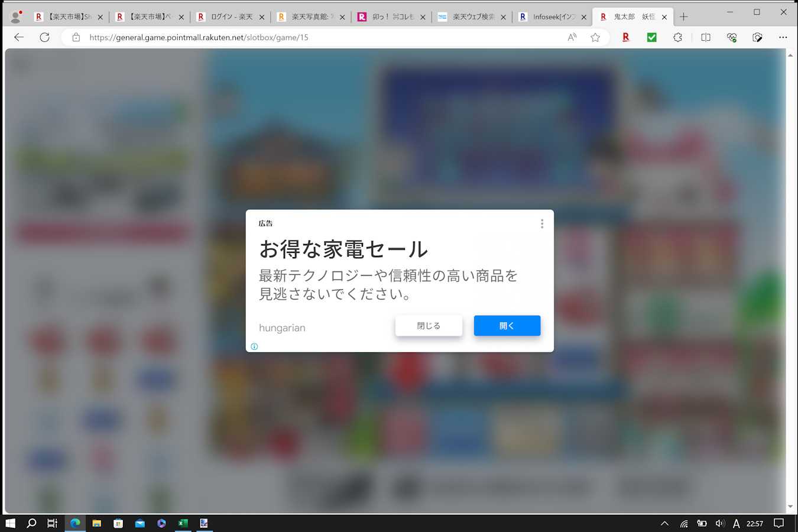The height and width of the screenshot is (532, 798).
Task: Toggle the IME input mode A indicator
Action: pyautogui.click(x=736, y=523)
